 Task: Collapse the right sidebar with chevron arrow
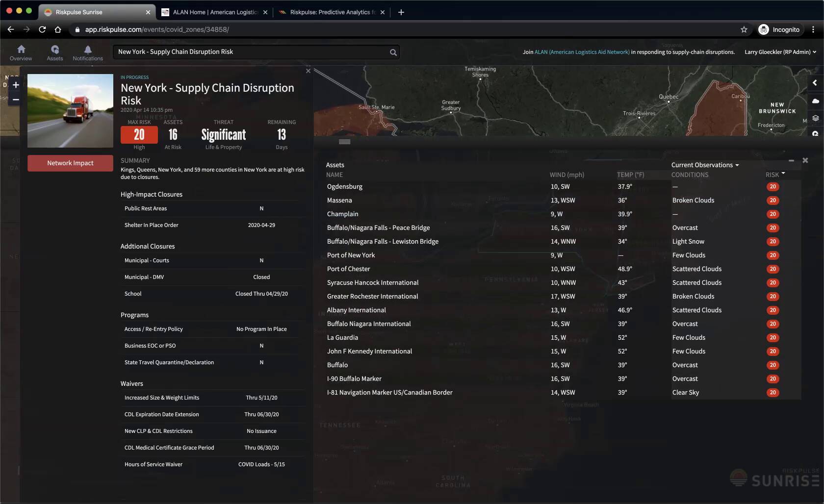(815, 83)
